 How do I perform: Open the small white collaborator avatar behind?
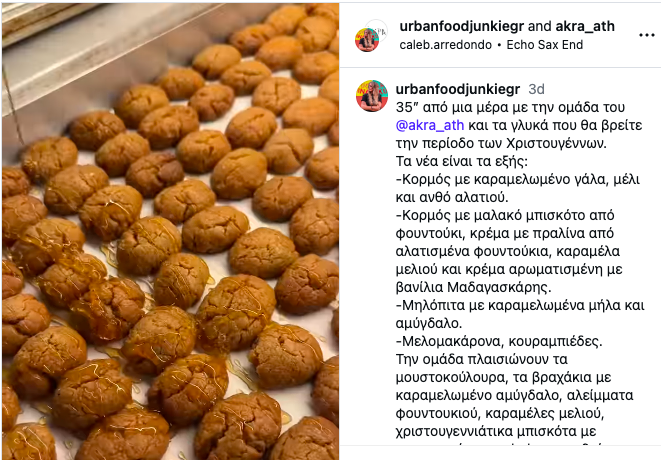coord(376,30)
